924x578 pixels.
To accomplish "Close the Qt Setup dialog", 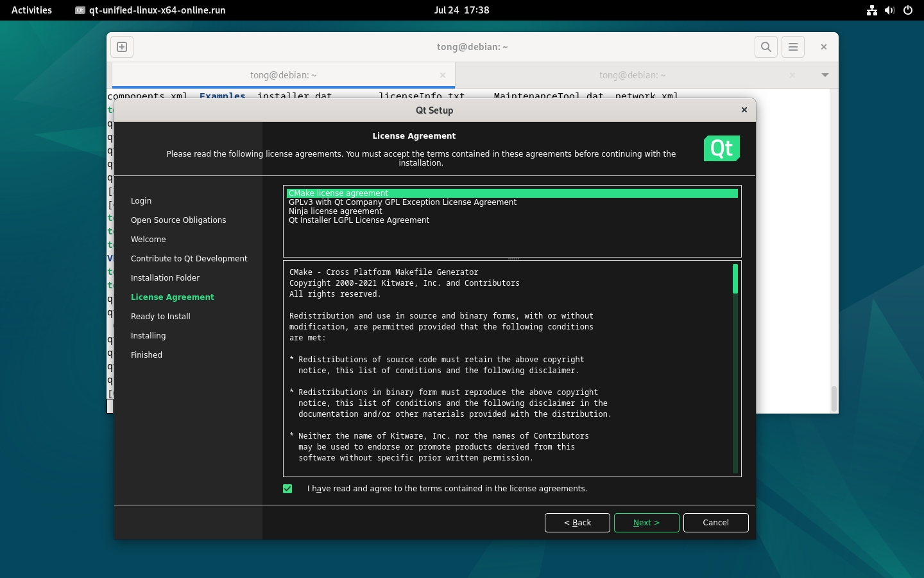I will [x=744, y=110].
